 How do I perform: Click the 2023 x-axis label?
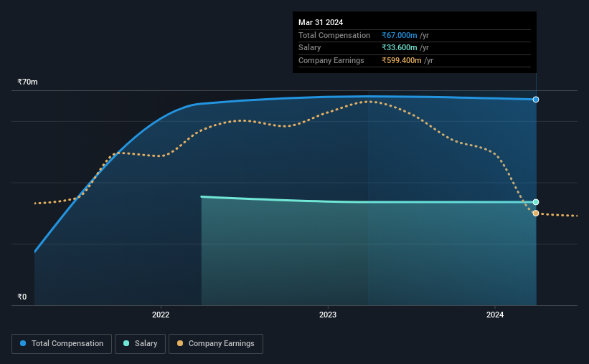[328, 315]
